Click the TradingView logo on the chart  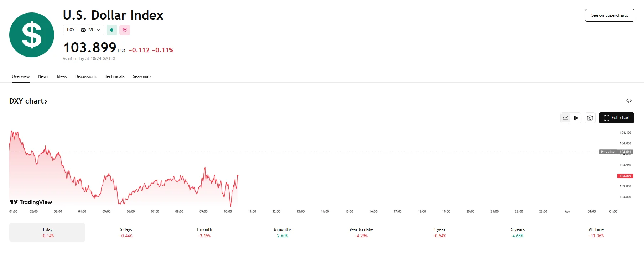click(31, 202)
